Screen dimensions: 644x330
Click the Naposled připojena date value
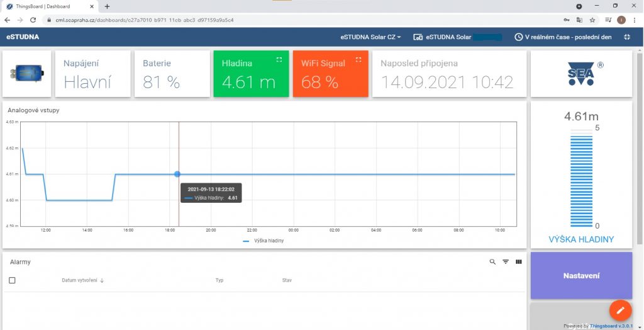coord(447,82)
